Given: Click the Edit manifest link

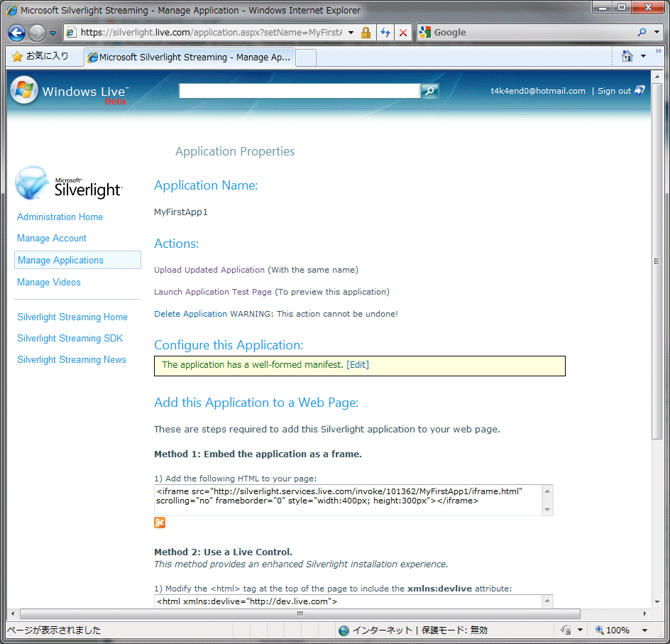Looking at the screenshot, I should pyautogui.click(x=358, y=365).
